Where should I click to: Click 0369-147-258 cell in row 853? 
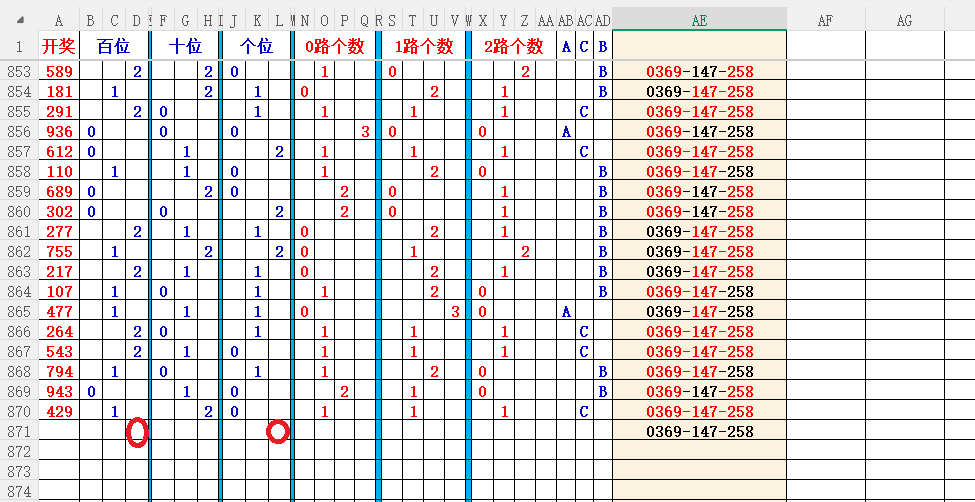700,72
